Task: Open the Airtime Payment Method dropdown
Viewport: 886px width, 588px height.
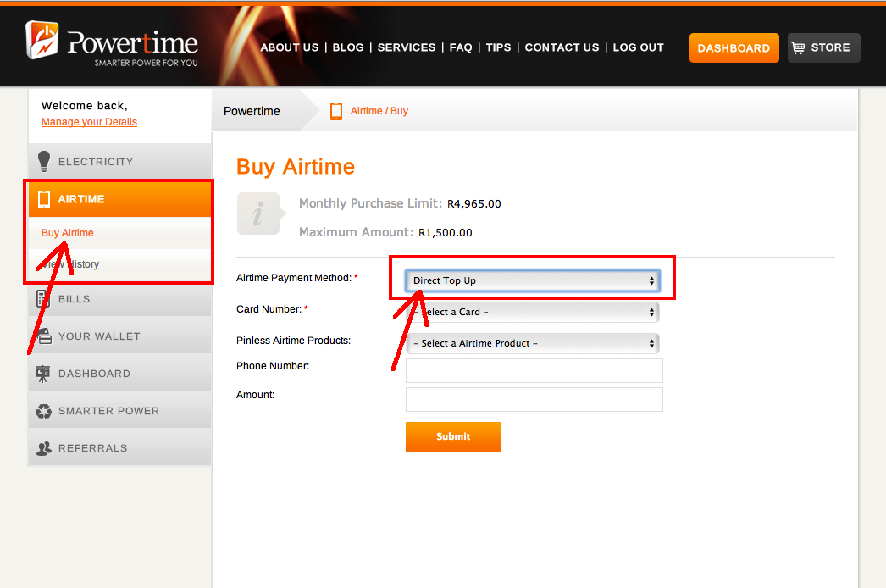Action: 532,280
